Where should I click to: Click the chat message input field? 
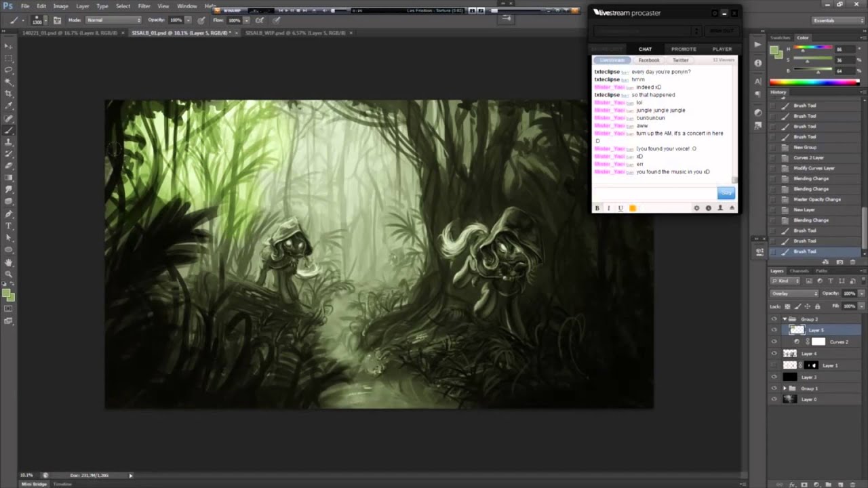pos(654,193)
